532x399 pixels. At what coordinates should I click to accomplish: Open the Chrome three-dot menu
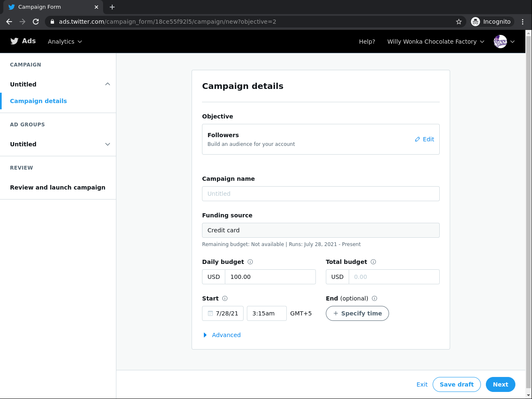[x=522, y=22]
